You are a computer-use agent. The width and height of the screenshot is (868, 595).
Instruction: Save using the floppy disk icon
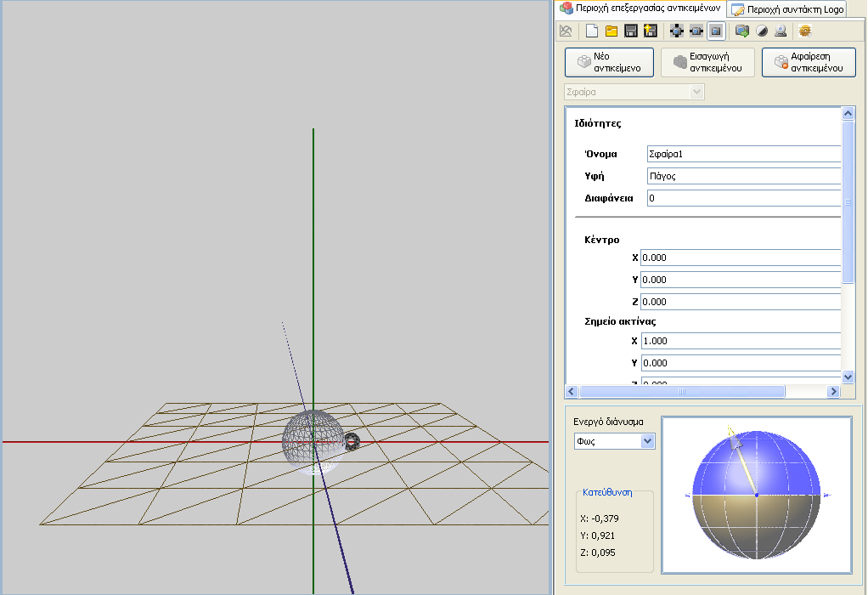(x=630, y=31)
